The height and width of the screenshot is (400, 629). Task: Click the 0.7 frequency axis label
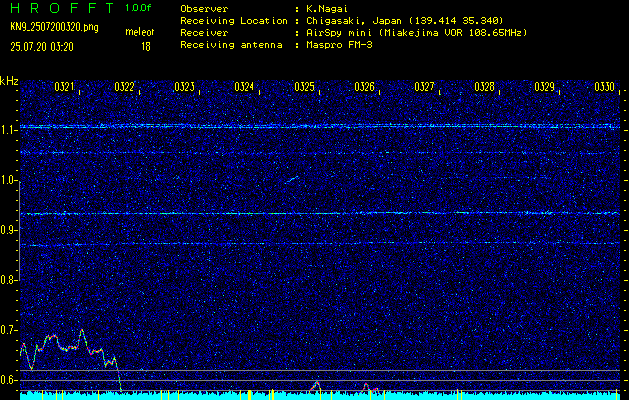click(7, 330)
